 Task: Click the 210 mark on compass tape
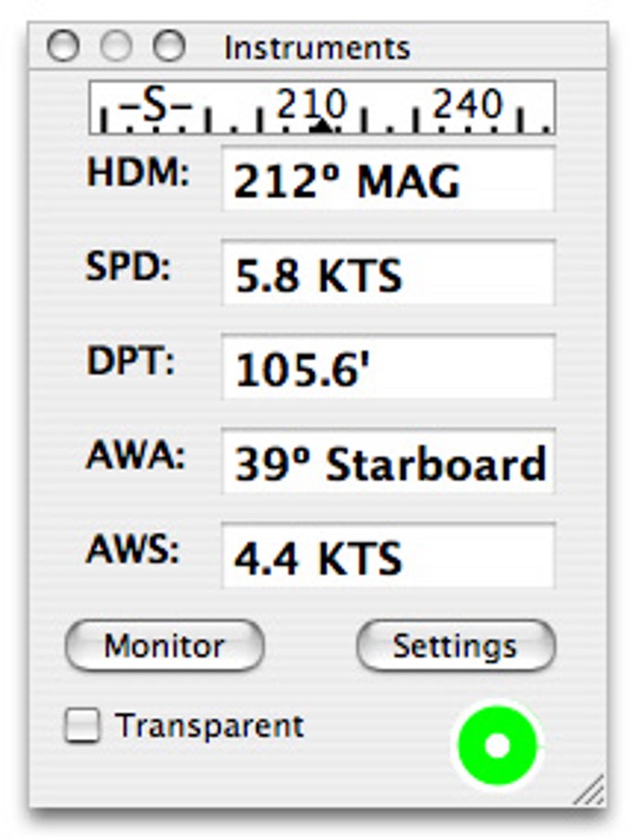tap(312, 104)
